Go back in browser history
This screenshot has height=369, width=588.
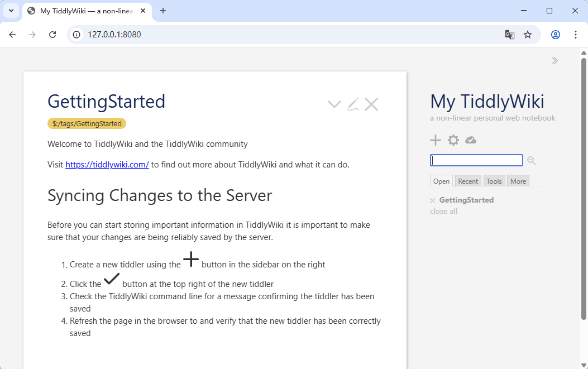pos(12,35)
